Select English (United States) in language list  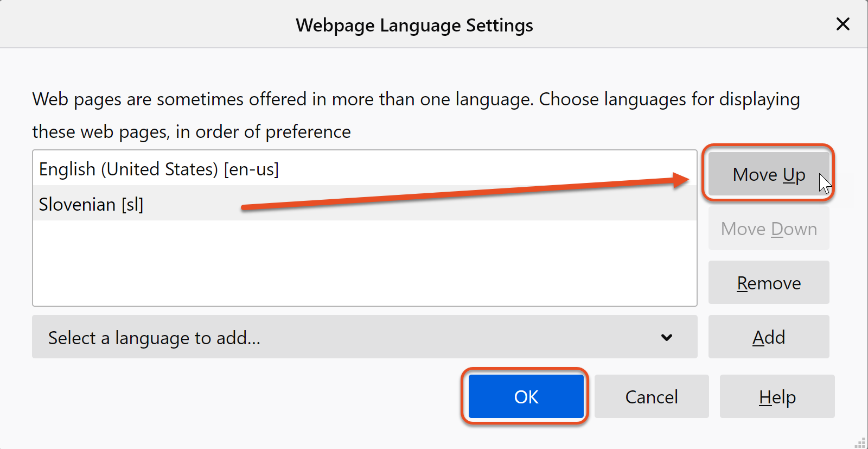coord(158,169)
